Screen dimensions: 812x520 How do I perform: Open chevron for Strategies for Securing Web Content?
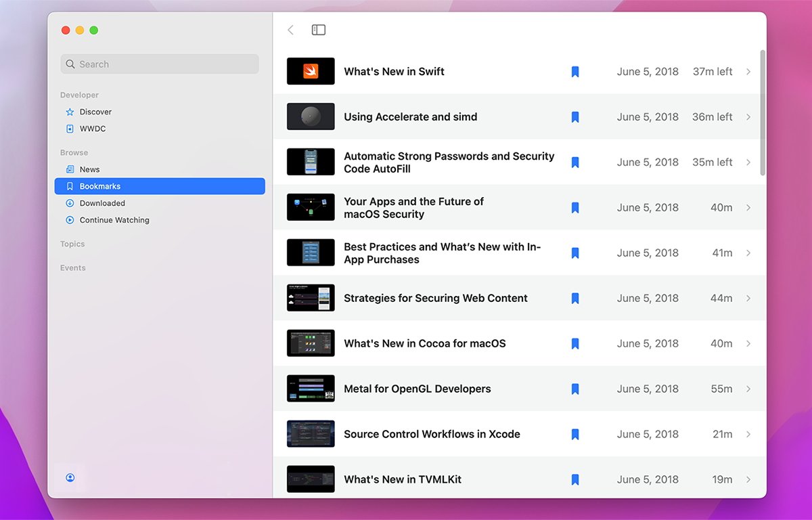click(x=748, y=298)
